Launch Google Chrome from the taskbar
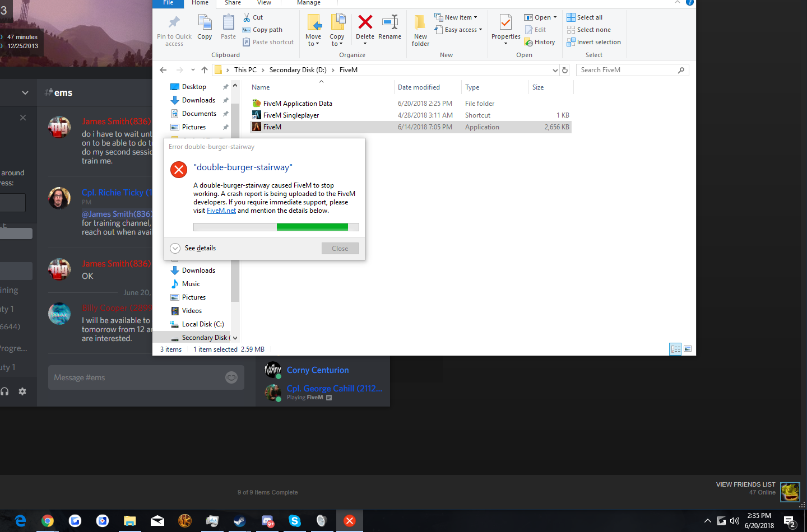Image resolution: width=807 pixels, height=532 pixels. pos(48,521)
